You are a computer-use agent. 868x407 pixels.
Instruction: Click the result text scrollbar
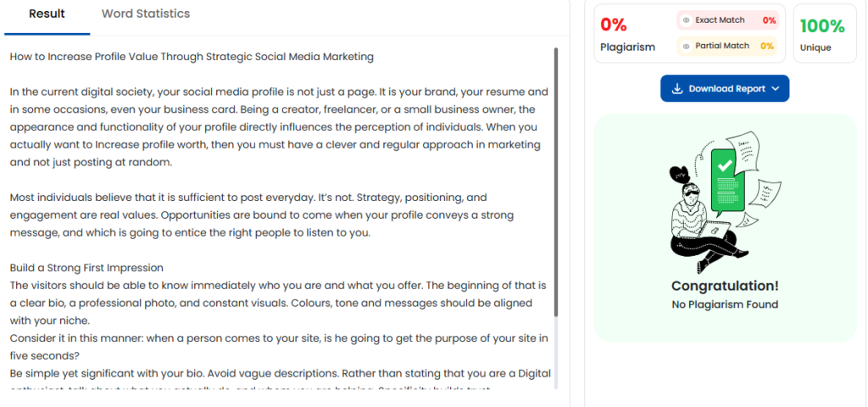point(556,170)
